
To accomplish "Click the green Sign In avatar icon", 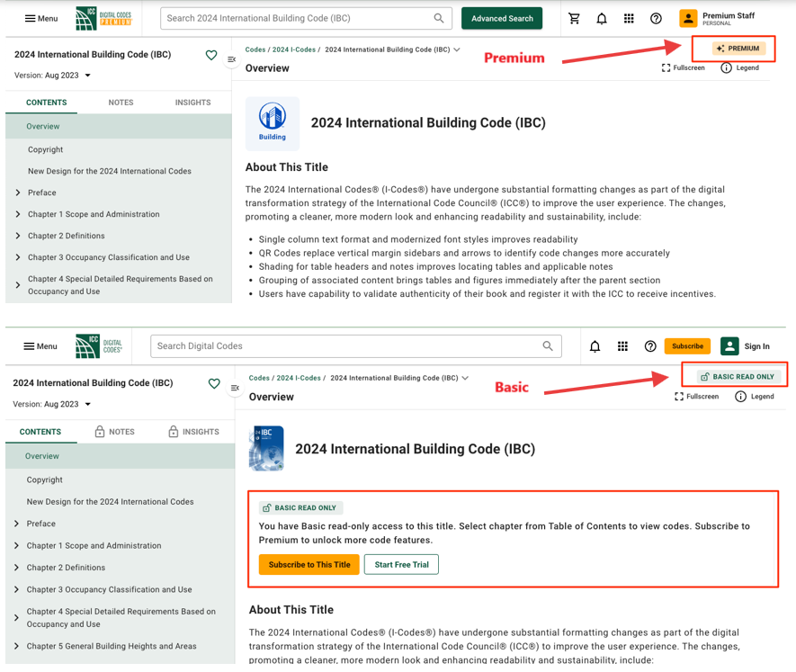I will (x=729, y=346).
